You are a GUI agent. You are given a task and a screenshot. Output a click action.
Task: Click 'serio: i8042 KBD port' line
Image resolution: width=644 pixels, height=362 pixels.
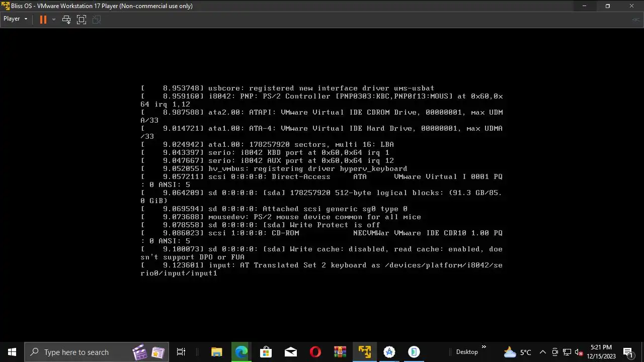(x=265, y=152)
